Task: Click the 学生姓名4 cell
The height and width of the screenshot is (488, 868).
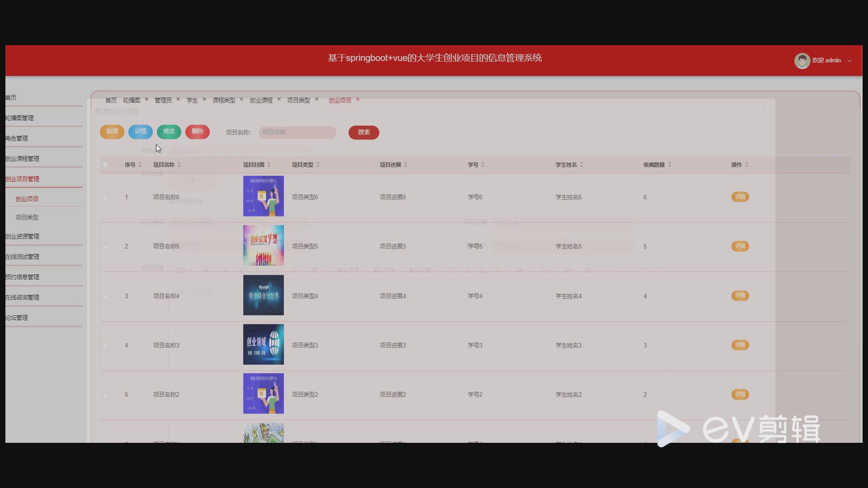Action: 569,296
